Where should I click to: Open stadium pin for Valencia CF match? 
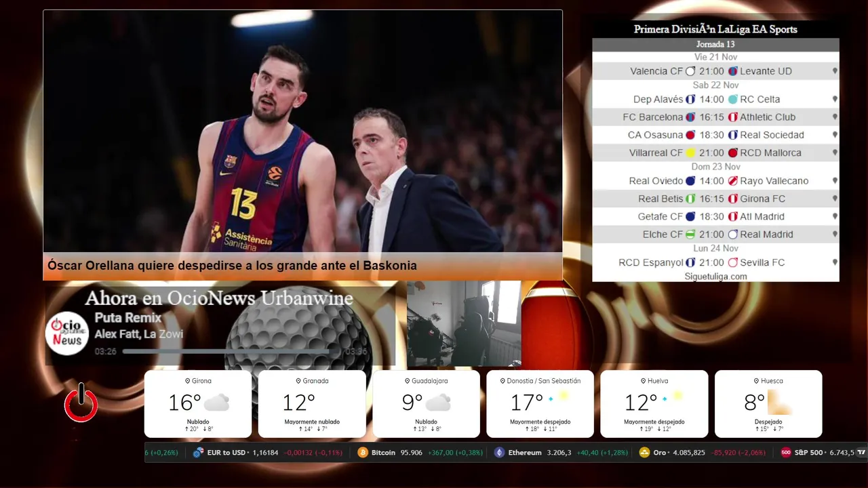pos(835,71)
